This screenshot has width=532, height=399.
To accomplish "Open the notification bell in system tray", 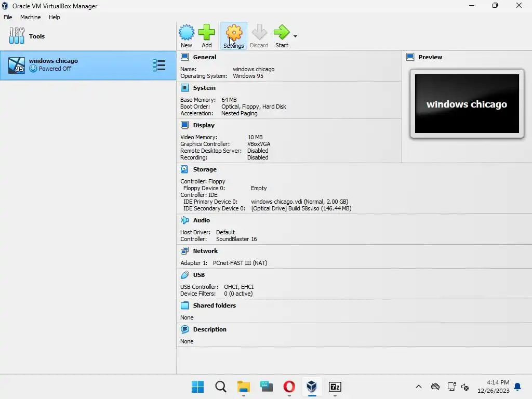I will coord(518,387).
